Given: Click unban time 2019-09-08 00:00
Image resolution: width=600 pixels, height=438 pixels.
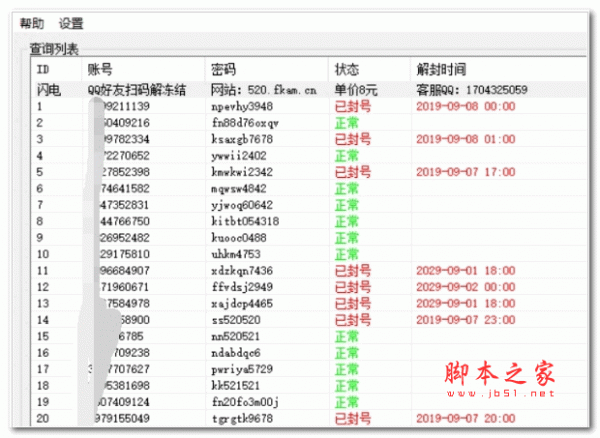Looking at the screenshot, I should (466, 106).
